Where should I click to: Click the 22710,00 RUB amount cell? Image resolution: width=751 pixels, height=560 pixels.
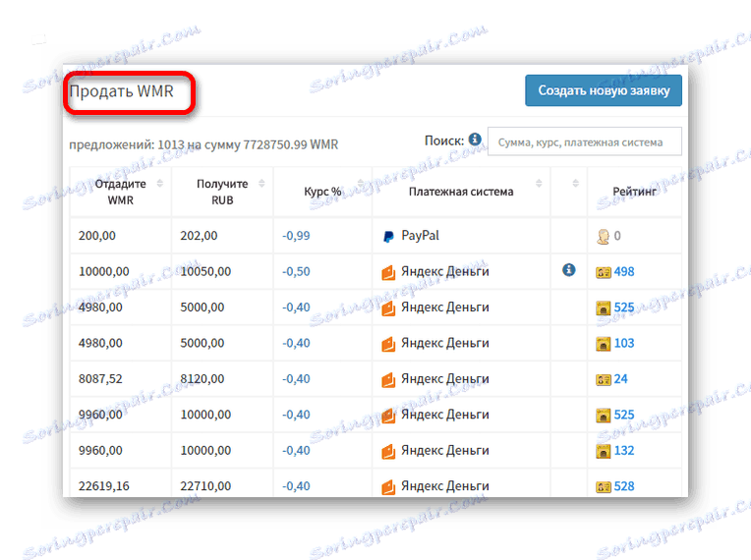222,483
